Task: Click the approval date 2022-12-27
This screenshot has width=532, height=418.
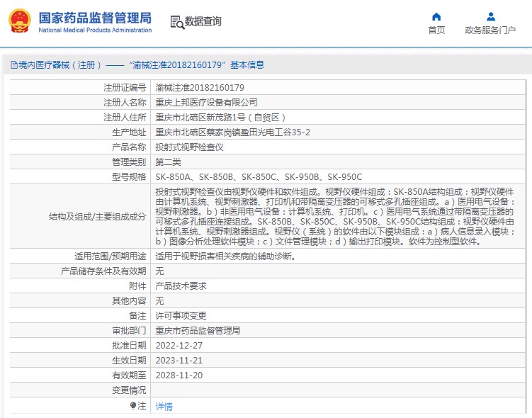Action: point(179,346)
